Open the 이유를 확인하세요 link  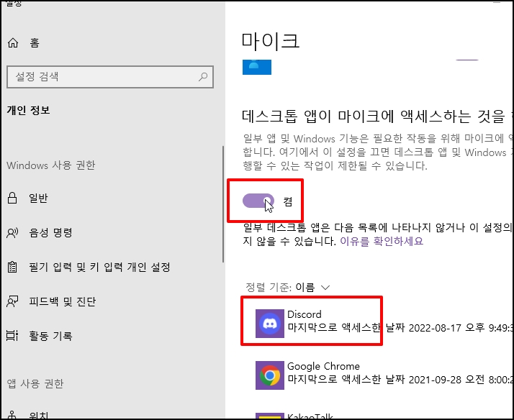tap(382, 241)
